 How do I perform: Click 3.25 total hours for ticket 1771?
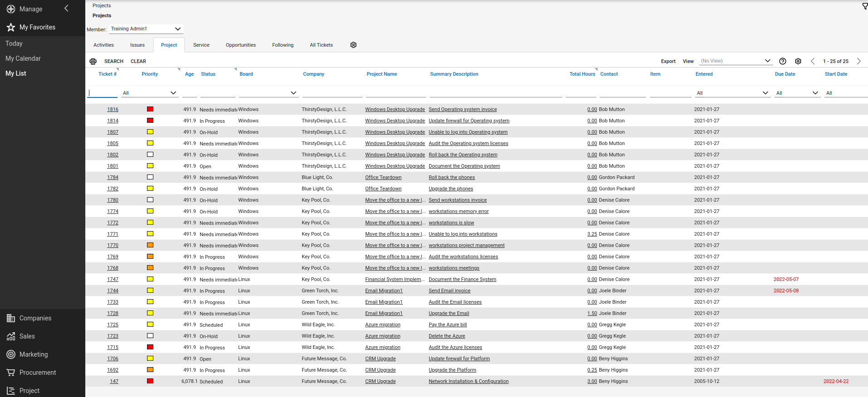coord(592,234)
